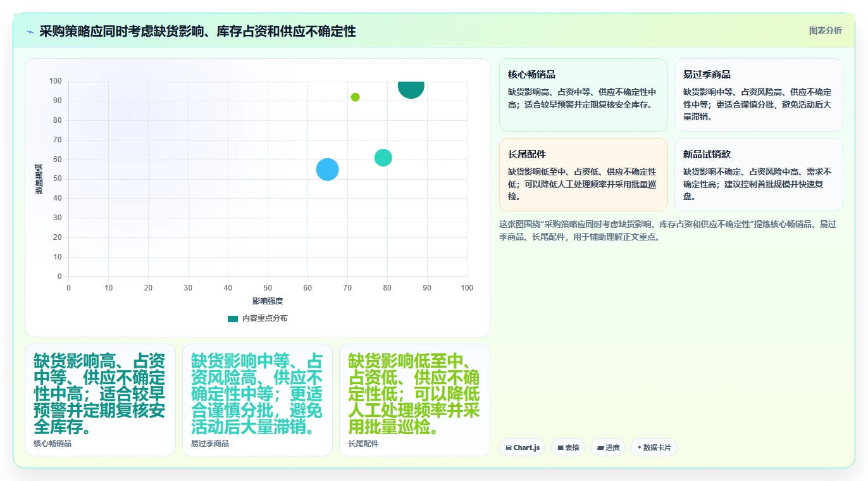
Task: Select the blue bubble on chart
Action: 327,169
